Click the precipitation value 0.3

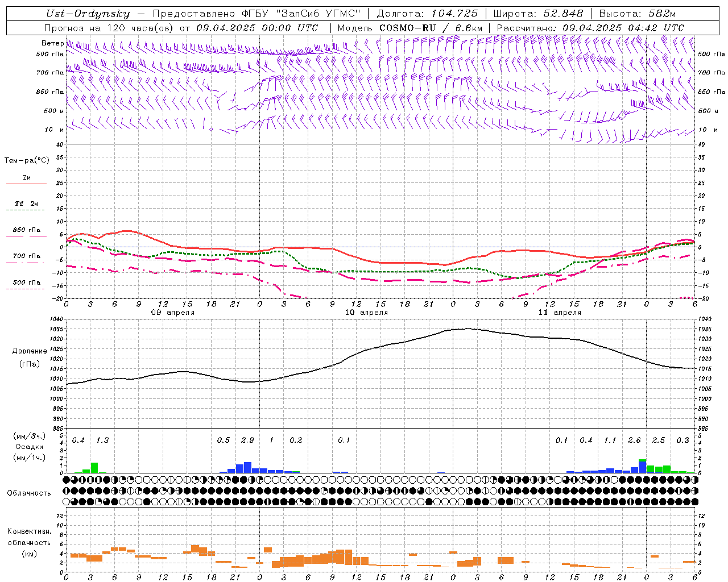click(x=682, y=440)
